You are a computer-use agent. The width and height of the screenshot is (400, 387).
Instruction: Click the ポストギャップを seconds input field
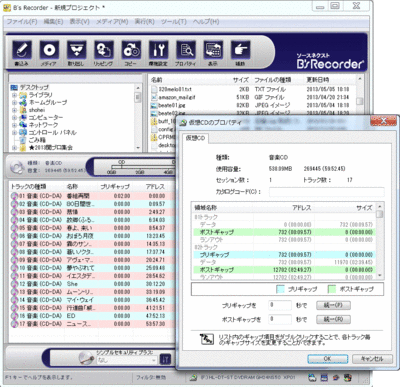pyautogui.click(x=280, y=319)
